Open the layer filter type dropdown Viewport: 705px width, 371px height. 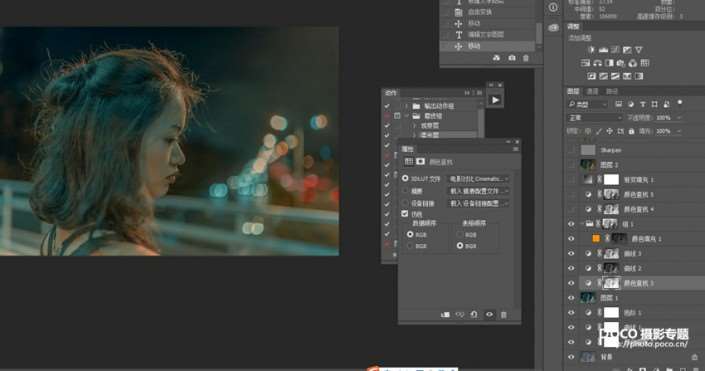click(588, 104)
